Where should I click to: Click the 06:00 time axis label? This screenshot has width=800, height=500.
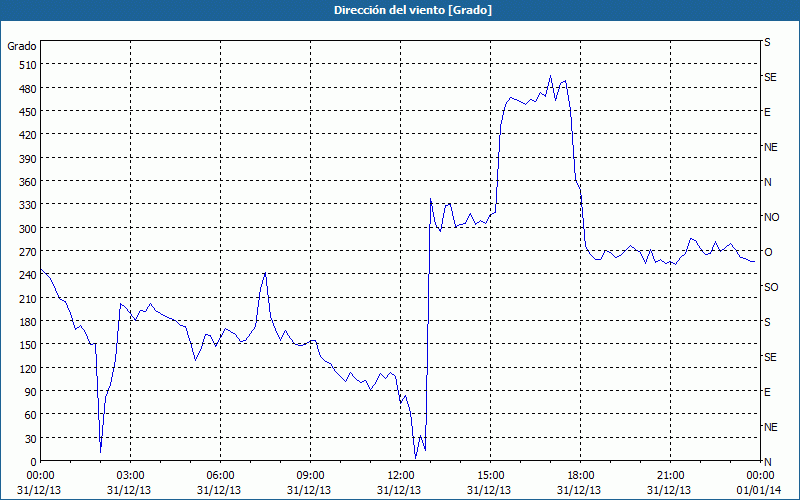220,476
